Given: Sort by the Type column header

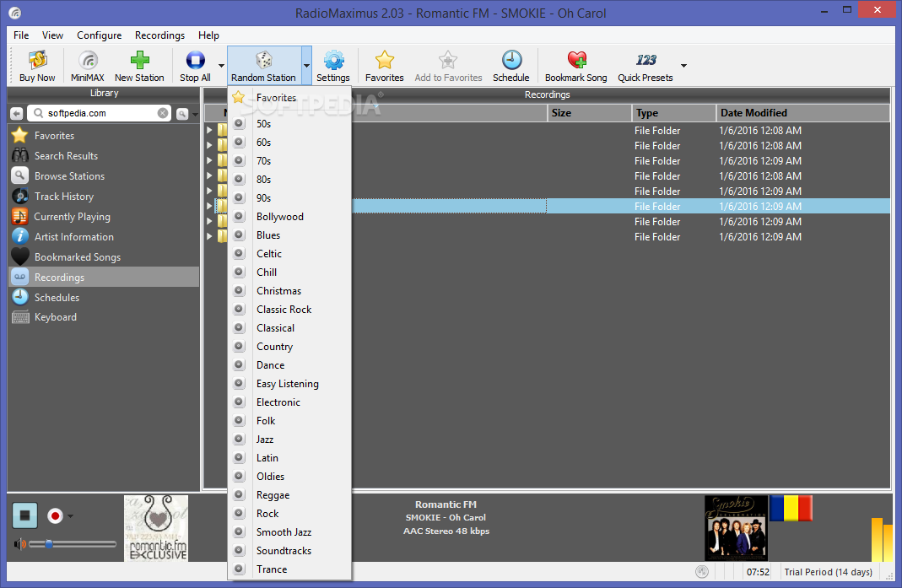Looking at the screenshot, I should coord(673,113).
